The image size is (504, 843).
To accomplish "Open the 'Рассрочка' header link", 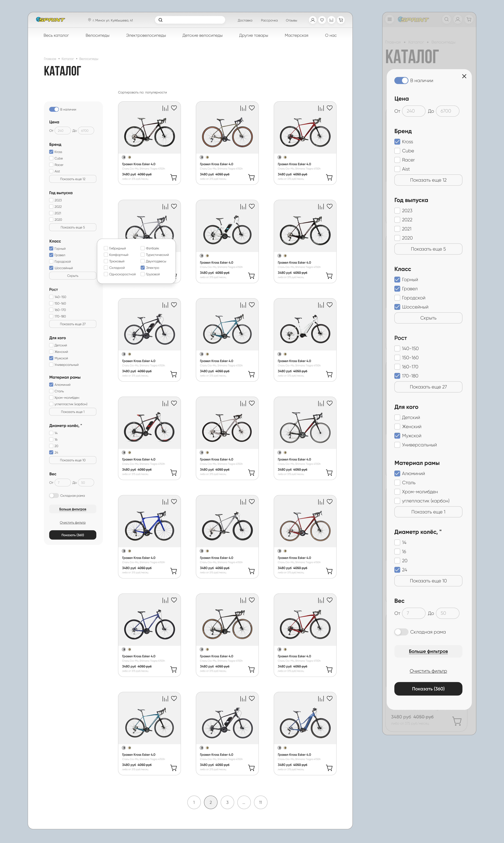I will (x=269, y=20).
